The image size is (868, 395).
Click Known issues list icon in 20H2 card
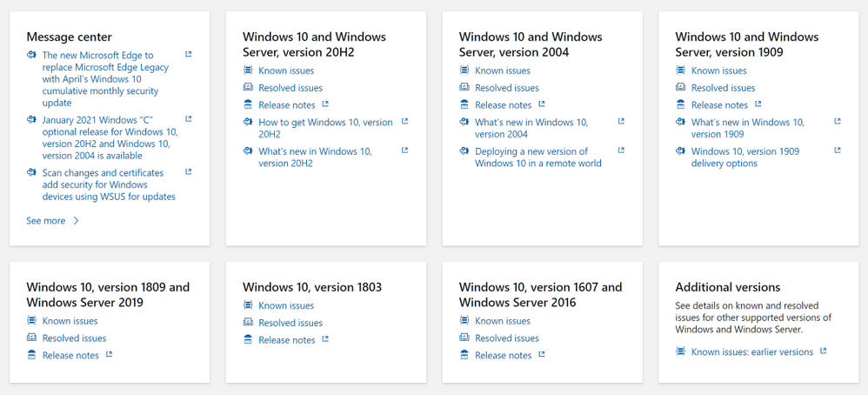[x=248, y=70]
